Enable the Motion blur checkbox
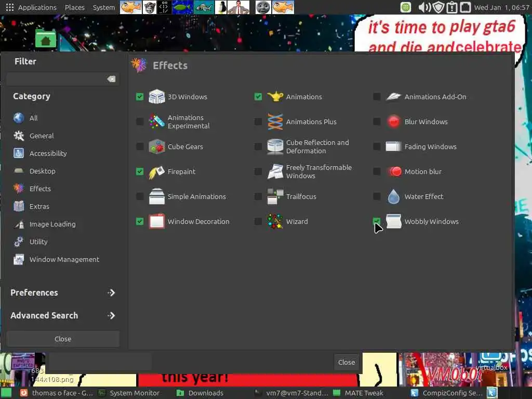 (377, 171)
